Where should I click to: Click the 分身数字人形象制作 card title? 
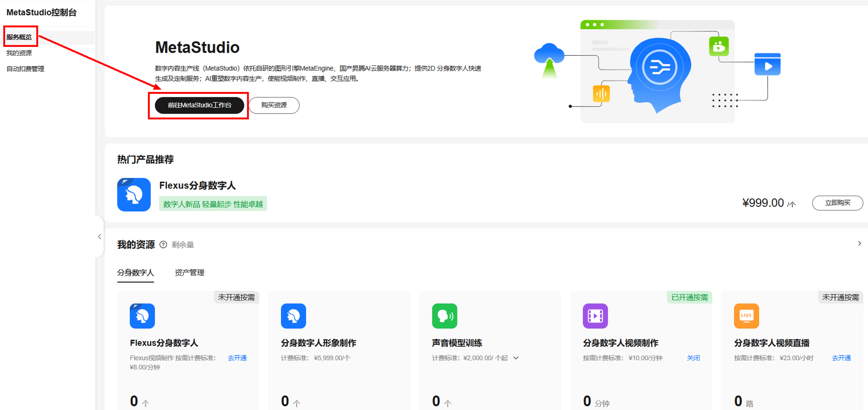318,343
